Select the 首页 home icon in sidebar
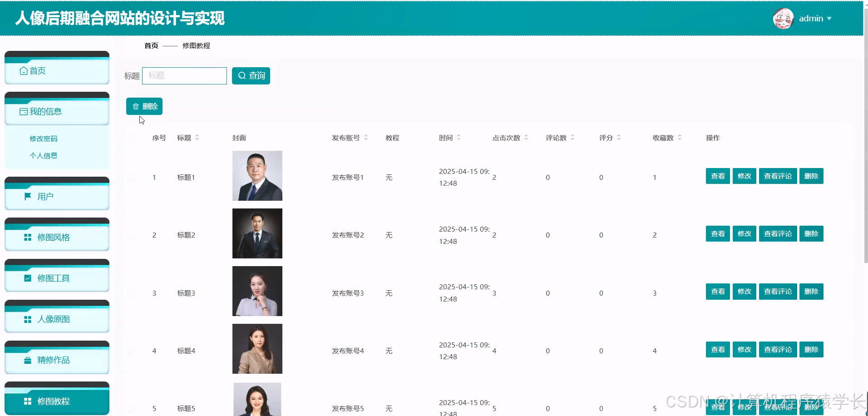Image resolution: width=868 pixels, height=416 pixels. (x=23, y=70)
